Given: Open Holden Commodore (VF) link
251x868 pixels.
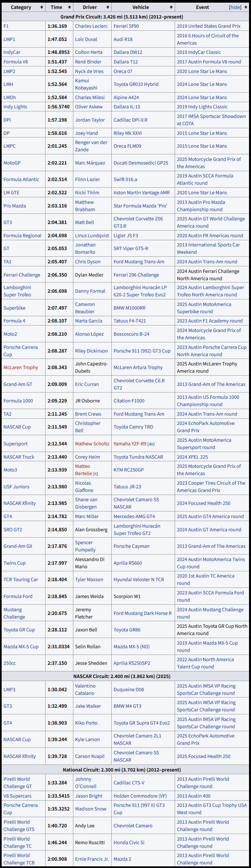Looking at the screenshot, I should (140, 796).
